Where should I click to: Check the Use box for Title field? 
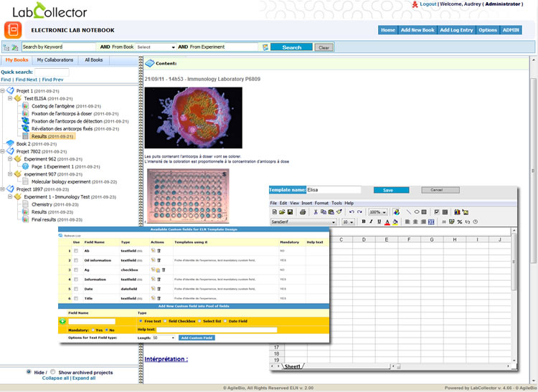pos(76,298)
